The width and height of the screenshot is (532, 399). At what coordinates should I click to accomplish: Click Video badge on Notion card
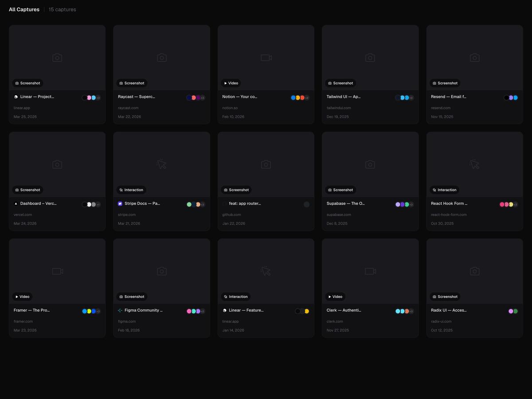coord(231,83)
